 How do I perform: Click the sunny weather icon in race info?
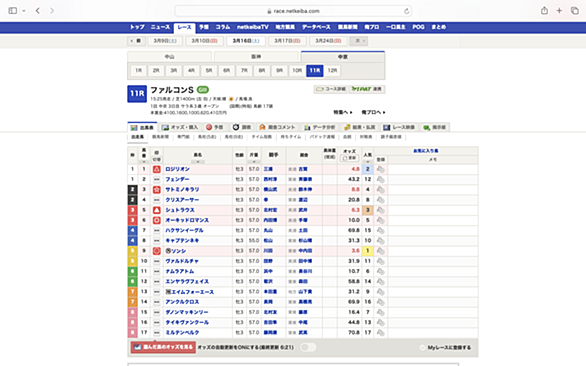tap(231, 99)
